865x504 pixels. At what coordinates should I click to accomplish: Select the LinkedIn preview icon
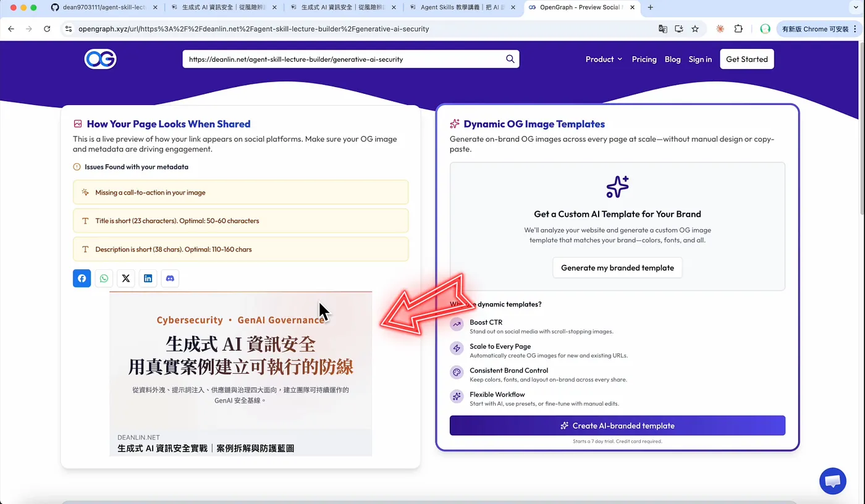(148, 278)
